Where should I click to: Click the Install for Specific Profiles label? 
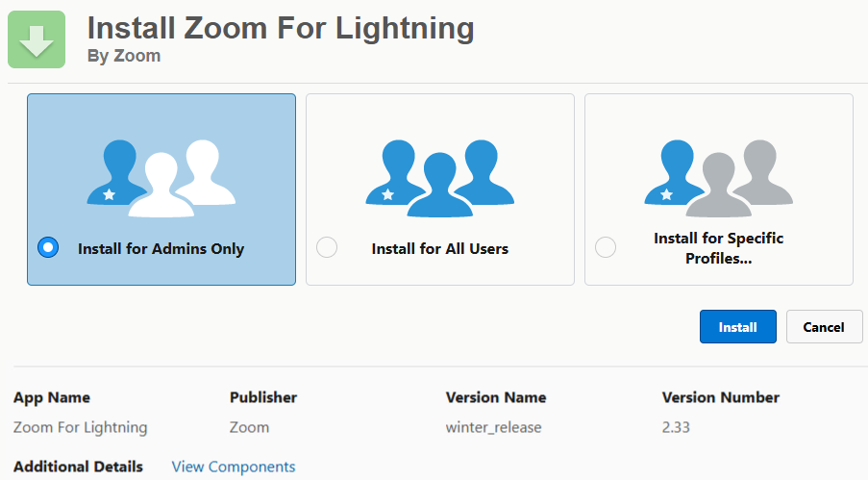point(719,248)
